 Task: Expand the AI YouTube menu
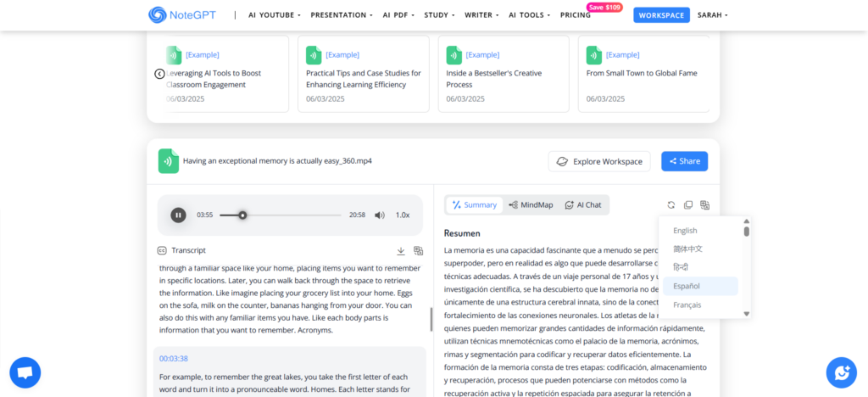point(275,15)
